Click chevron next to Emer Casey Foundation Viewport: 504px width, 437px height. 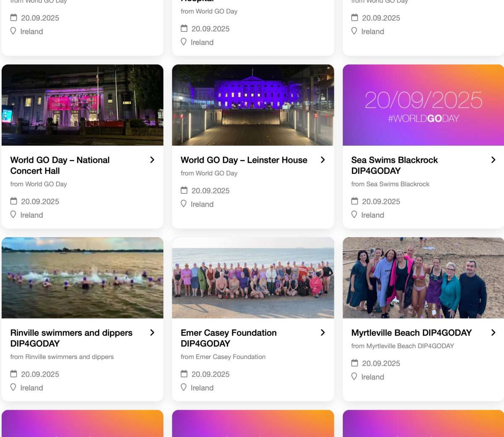click(323, 332)
